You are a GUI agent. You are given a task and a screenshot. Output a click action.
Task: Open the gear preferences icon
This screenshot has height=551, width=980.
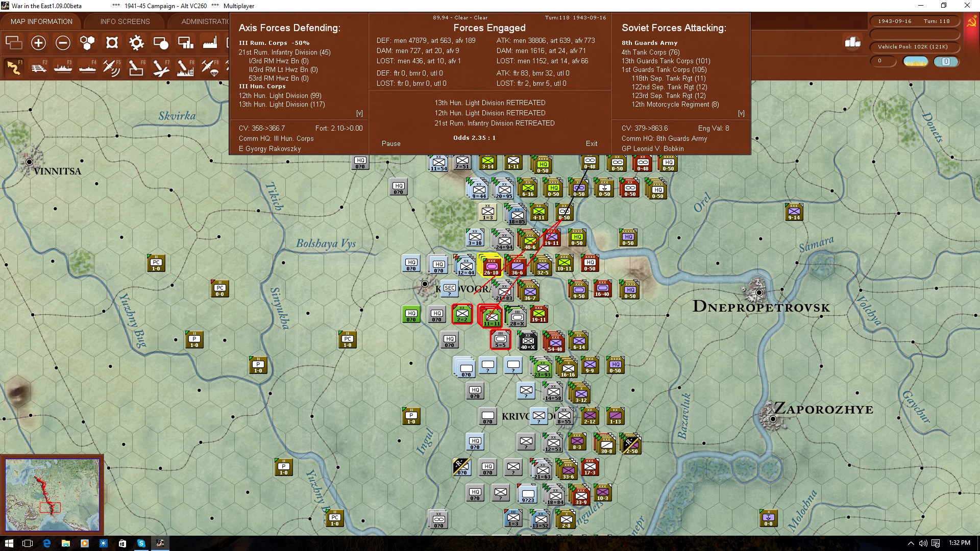click(136, 43)
